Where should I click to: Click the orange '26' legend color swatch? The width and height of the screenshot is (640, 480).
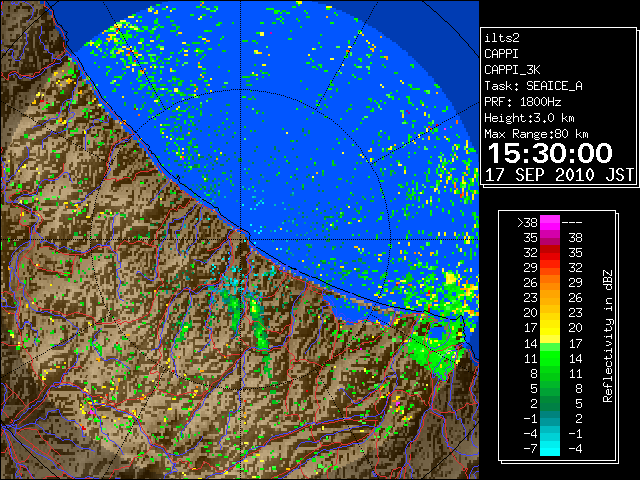(x=550, y=283)
